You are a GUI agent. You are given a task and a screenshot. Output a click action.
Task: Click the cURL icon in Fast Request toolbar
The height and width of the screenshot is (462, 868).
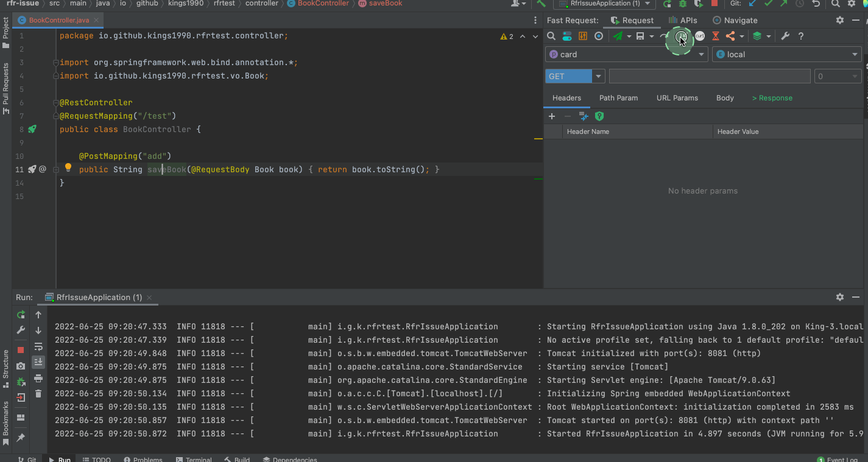pos(700,37)
